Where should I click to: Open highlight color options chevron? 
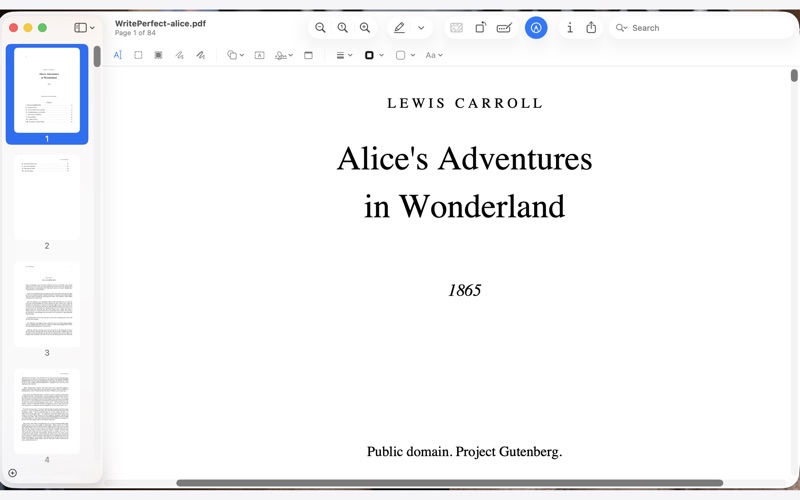click(421, 28)
